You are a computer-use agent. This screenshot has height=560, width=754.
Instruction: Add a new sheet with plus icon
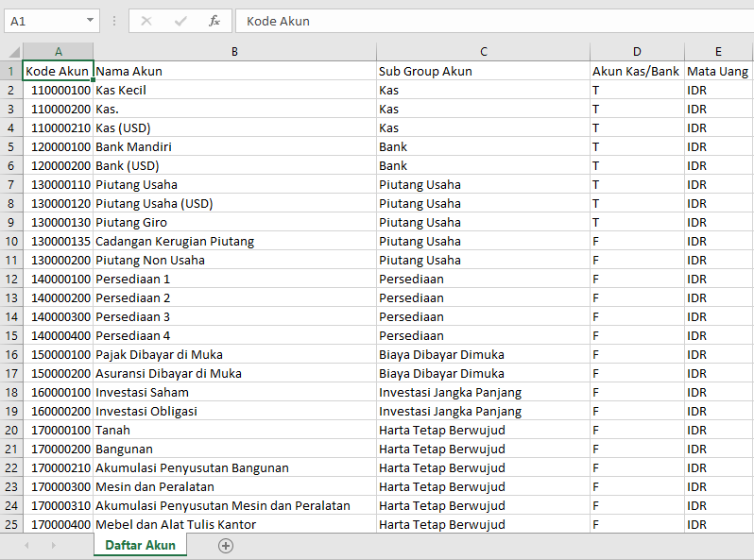pyautogui.click(x=226, y=546)
